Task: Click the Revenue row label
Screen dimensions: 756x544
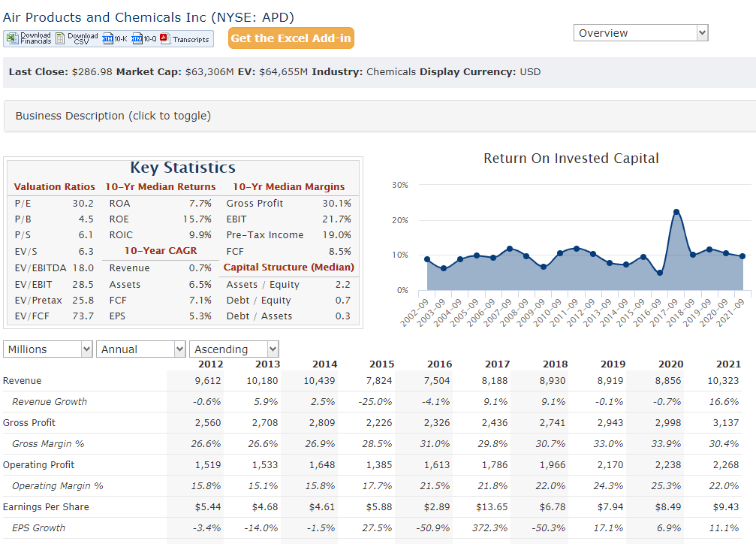Action: [23, 381]
